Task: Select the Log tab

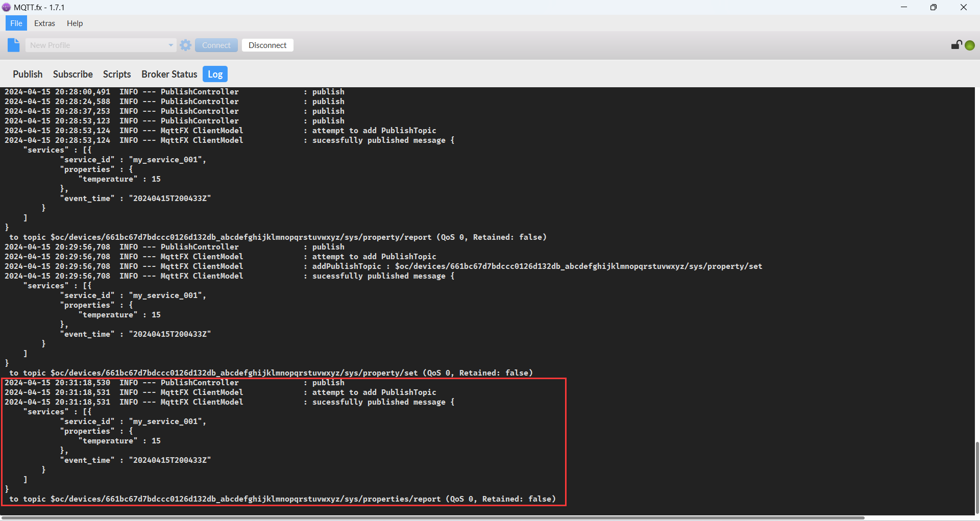Action: 215,74
